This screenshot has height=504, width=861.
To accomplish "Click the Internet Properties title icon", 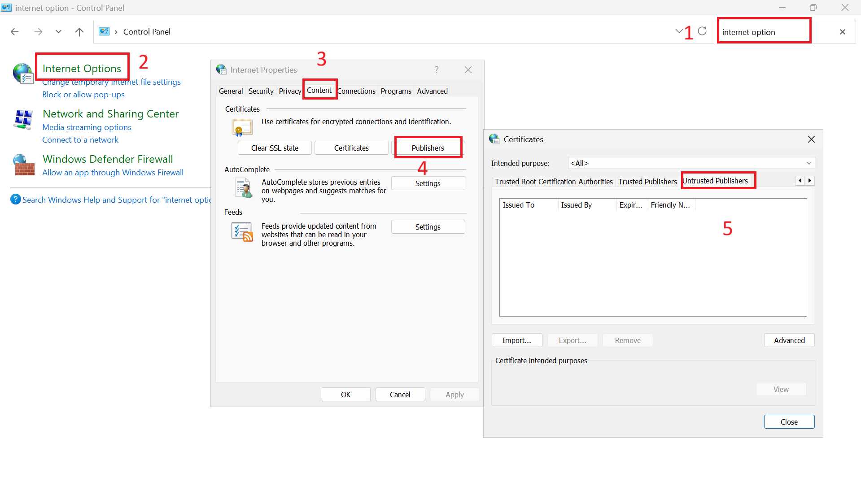I will pyautogui.click(x=221, y=70).
